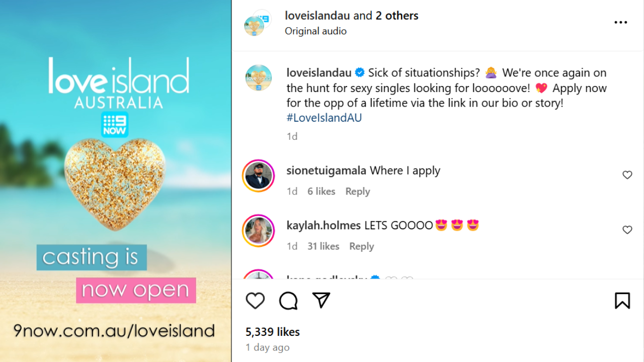
Task: Like sionetuigamala's comment with the heart
Action: [x=627, y=175]
